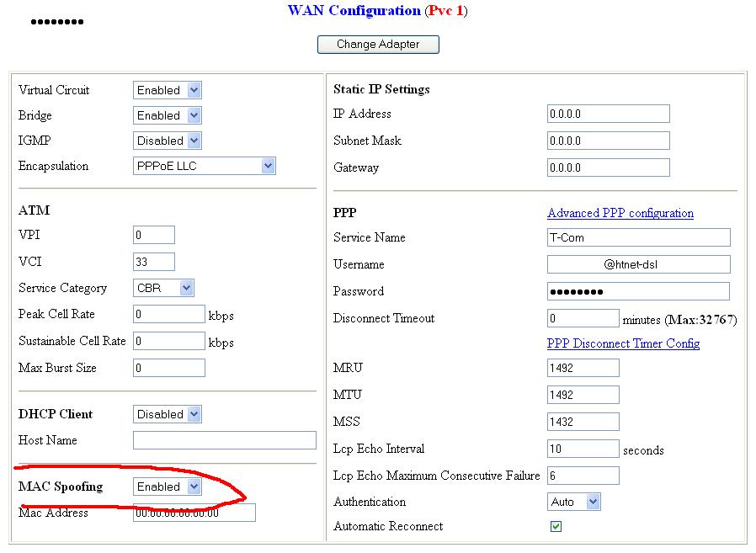Click the ATM section heading
This screenshot has height=553, width=756.
(x=35, y=210)
